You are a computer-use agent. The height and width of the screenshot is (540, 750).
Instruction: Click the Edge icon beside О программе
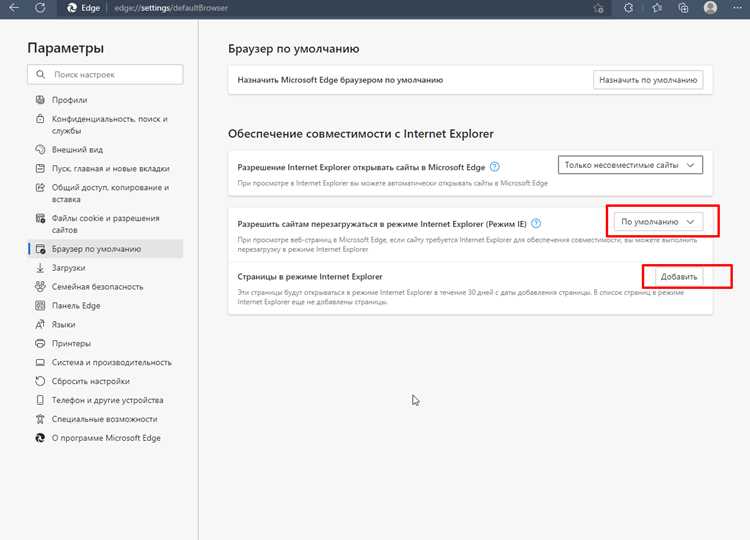[x=40, y=438]
